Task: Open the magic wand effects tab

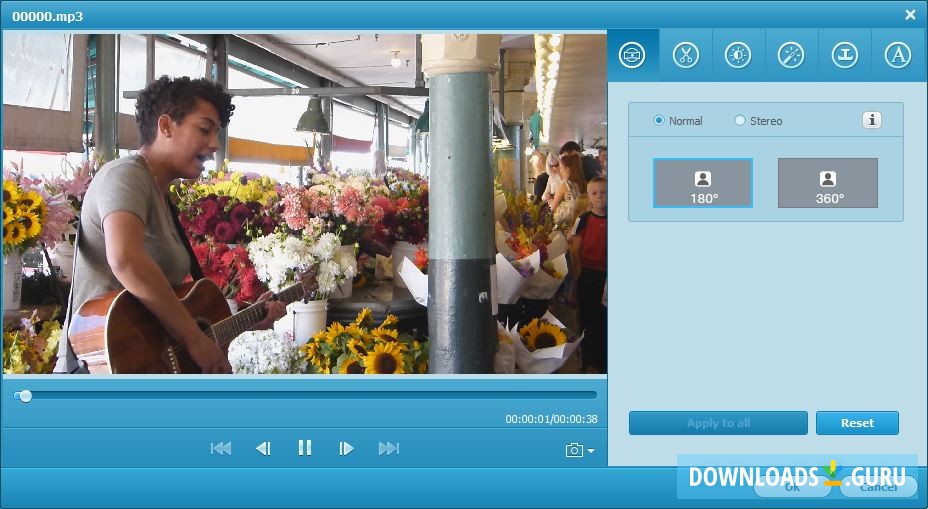Action: click(791, 56)
